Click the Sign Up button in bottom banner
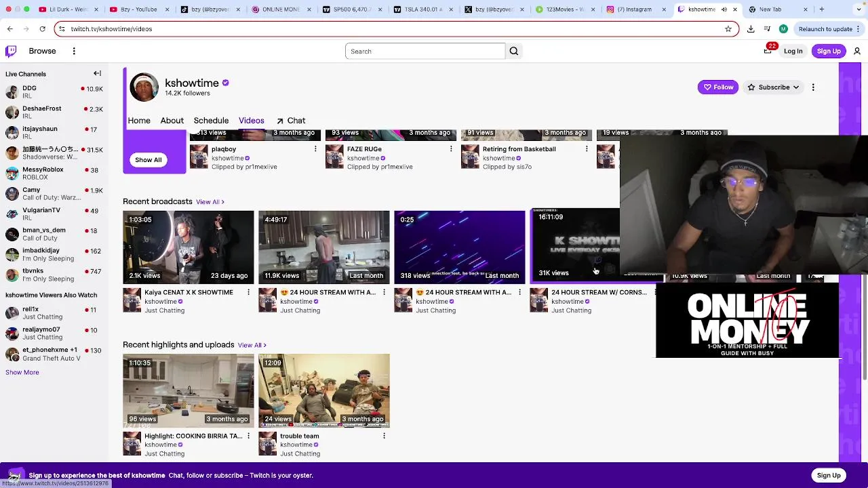868x488 pixels. pyautogui.click(x=829, y=475)
